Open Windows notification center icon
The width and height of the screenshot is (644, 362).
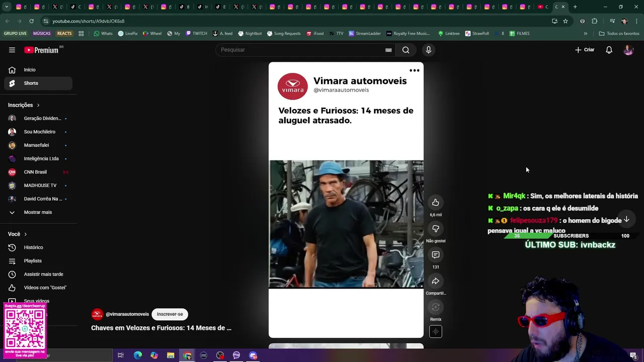633,355
